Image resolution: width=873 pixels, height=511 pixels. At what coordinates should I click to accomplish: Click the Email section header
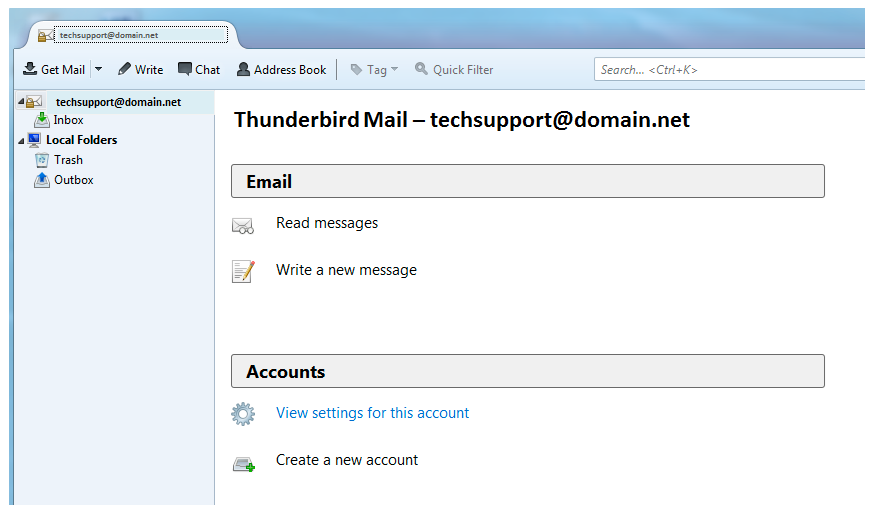coord(528,181)
